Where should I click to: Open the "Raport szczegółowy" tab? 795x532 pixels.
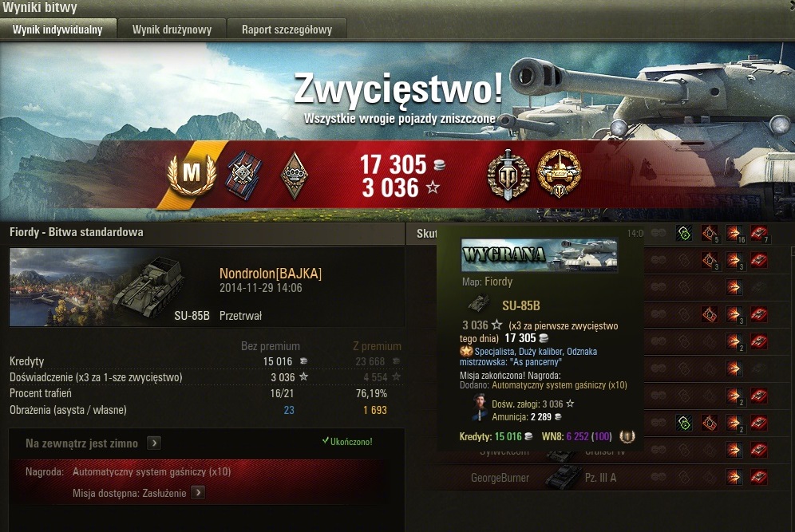click(287, 30)
